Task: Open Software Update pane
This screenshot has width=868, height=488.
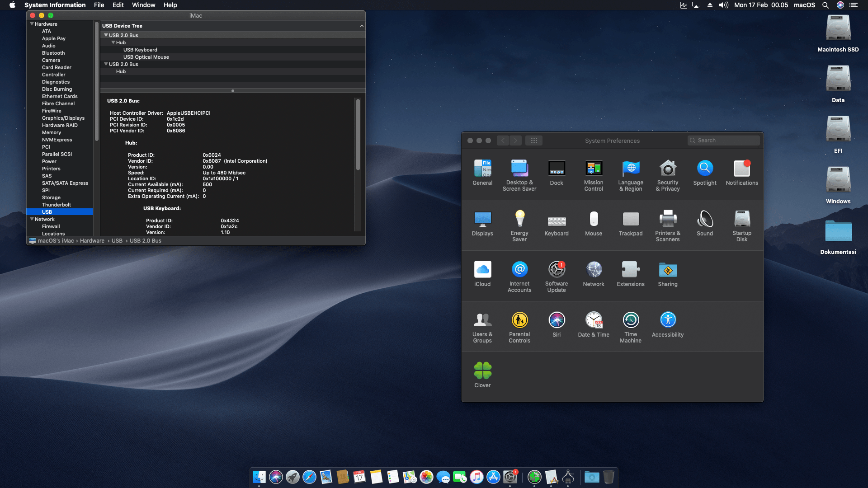Action: coord(557,277)
